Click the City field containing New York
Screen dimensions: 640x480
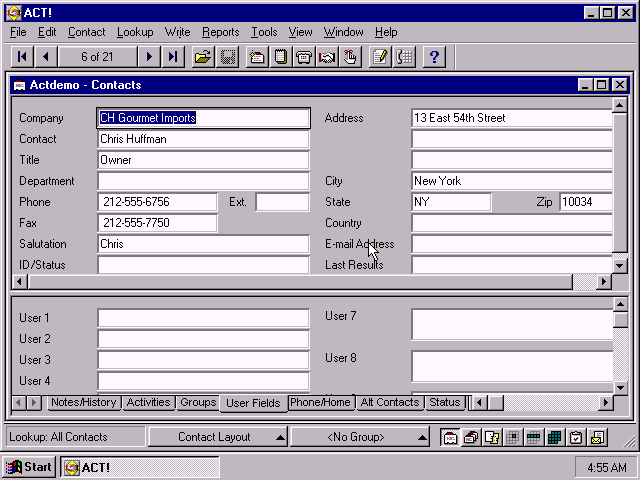click(512, 181)
